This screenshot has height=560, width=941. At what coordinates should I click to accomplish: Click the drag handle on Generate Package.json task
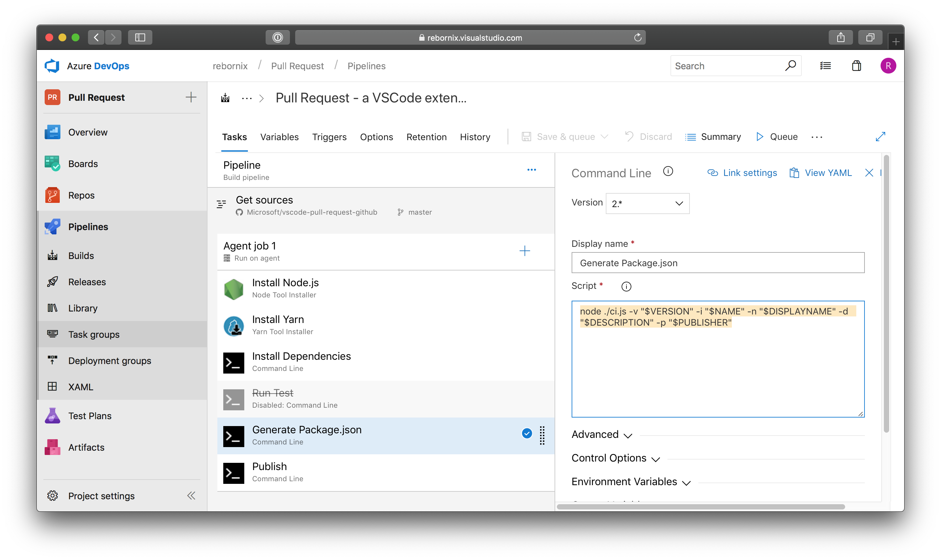click(x=542, y=436)
